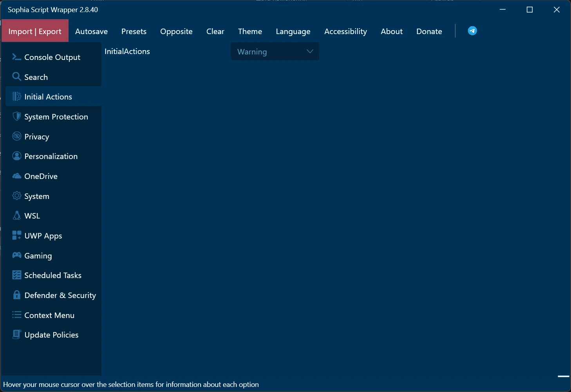Click the About menu item
Viewport: 571px width, 392px height.
(392, 31)
